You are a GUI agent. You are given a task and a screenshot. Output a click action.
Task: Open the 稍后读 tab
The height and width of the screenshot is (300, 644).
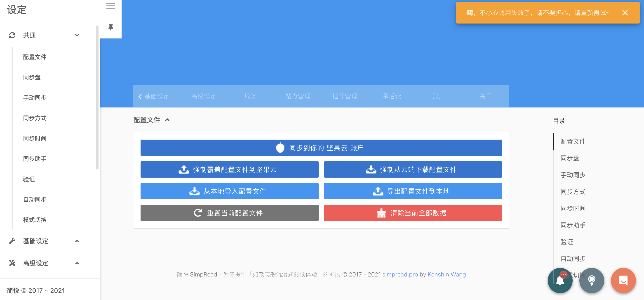392,96
